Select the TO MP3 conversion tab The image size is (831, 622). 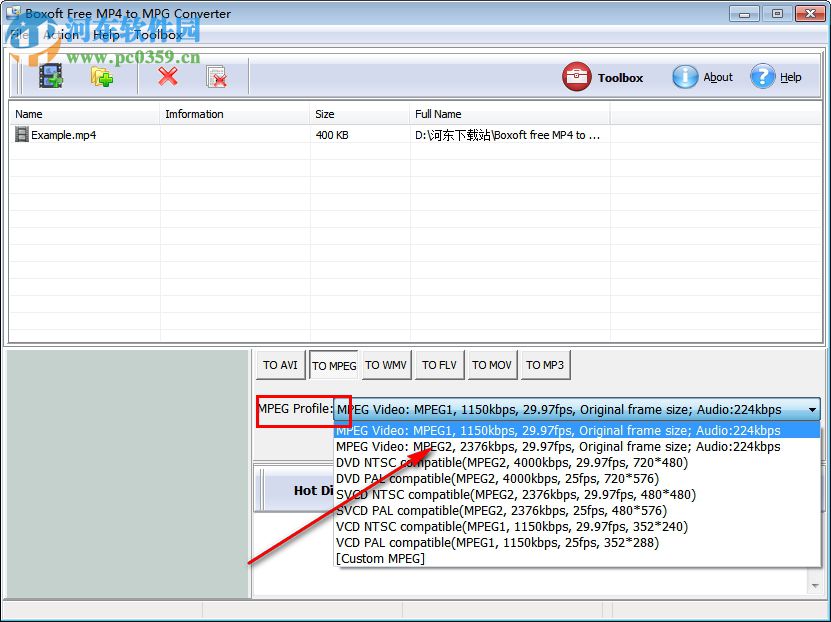click(545, 364)
